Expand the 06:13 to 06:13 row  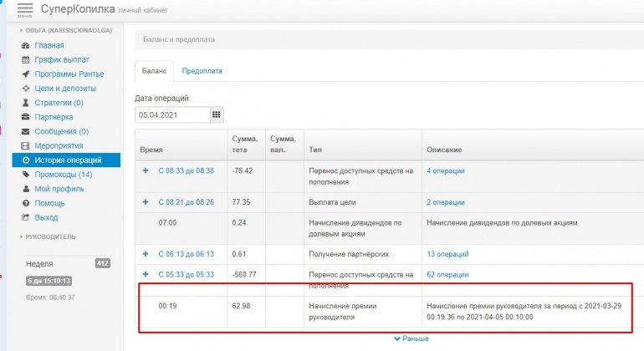tap(146, 253)
